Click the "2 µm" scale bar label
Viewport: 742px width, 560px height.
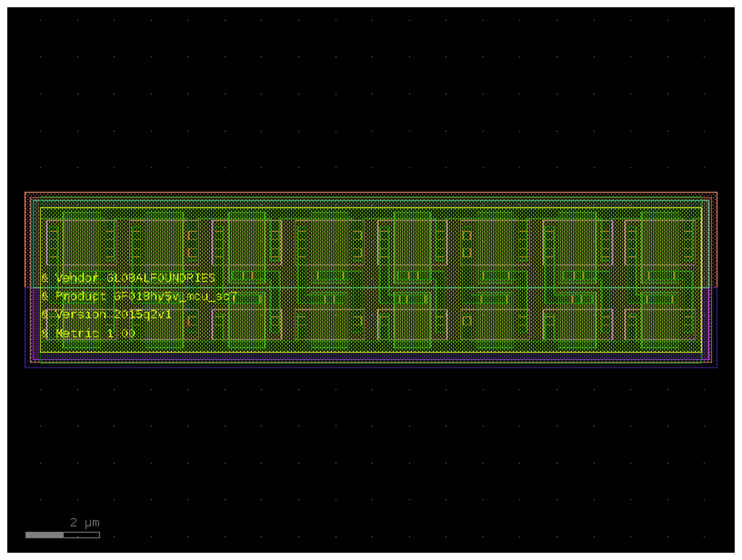click(x=85, y=523)
